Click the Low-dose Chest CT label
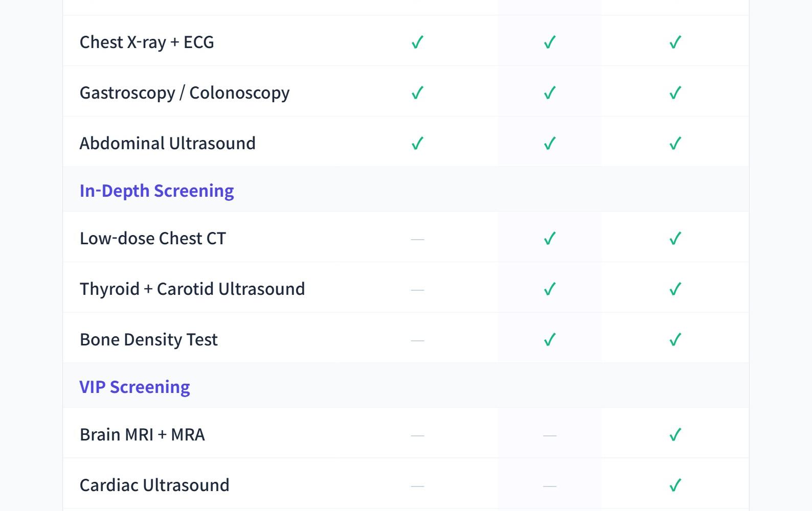 [152, 238]
